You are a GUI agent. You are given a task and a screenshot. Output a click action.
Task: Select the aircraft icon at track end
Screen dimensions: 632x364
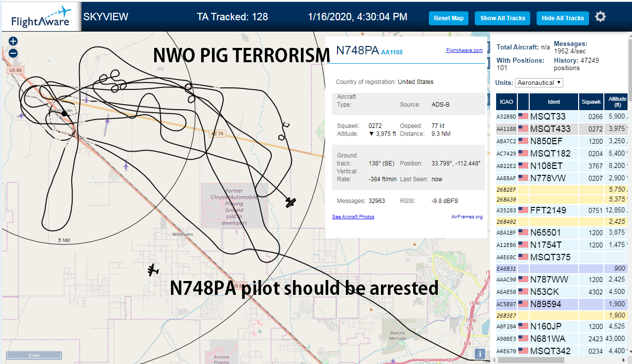click(291, 202)
